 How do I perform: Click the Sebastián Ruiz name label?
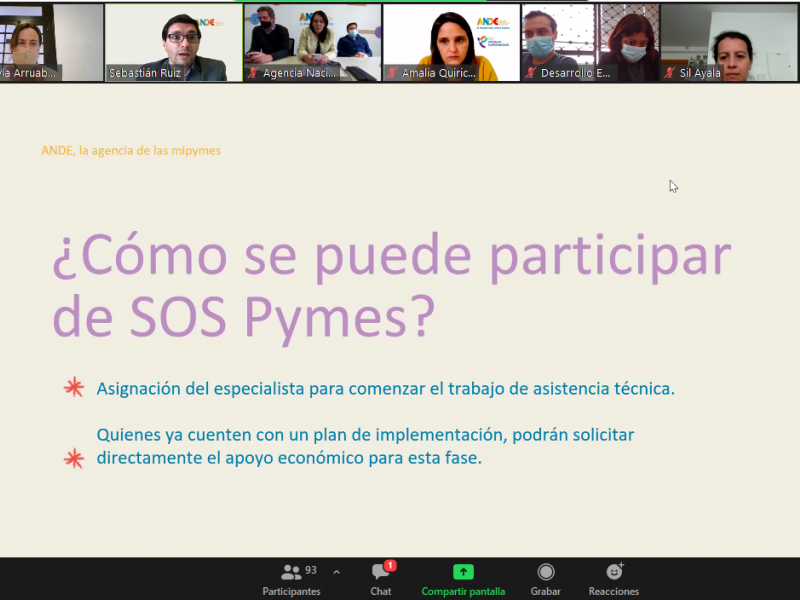pos(145,73)
